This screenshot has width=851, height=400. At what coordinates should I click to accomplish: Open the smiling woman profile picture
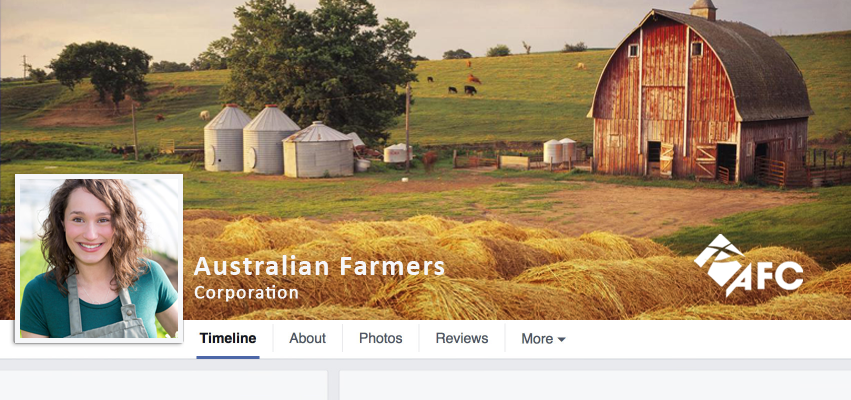tap(99, 258)
